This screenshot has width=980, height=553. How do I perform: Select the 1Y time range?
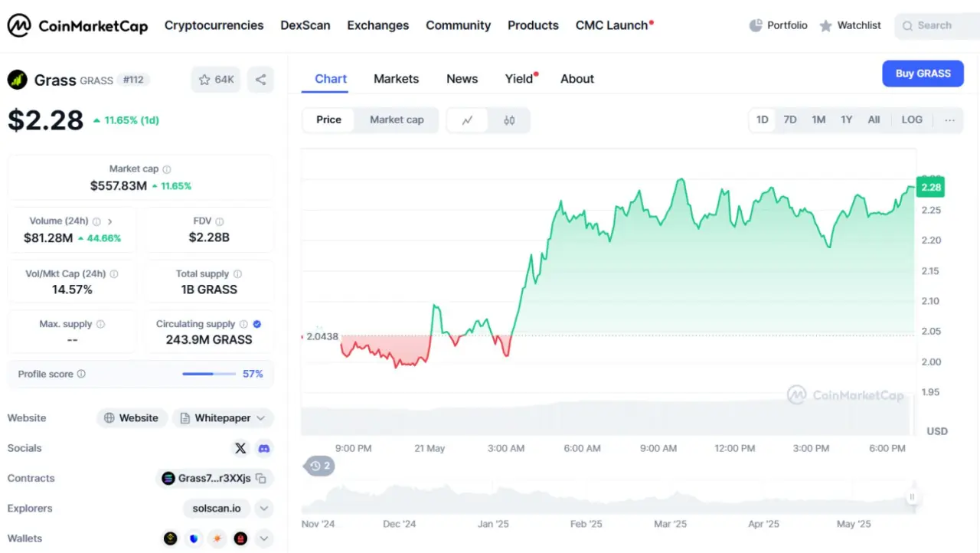point(847,119)
